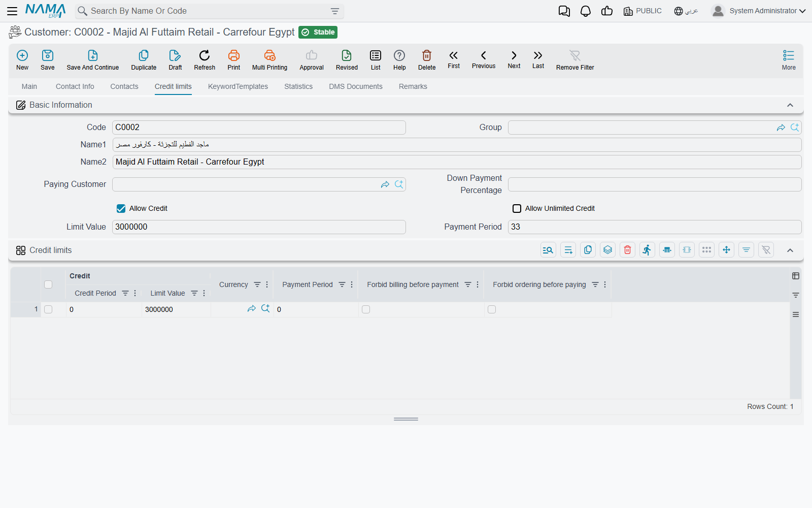Filter the Payment Period column
The width and height of the screenshot is (812, 508).
pos(342,284)
